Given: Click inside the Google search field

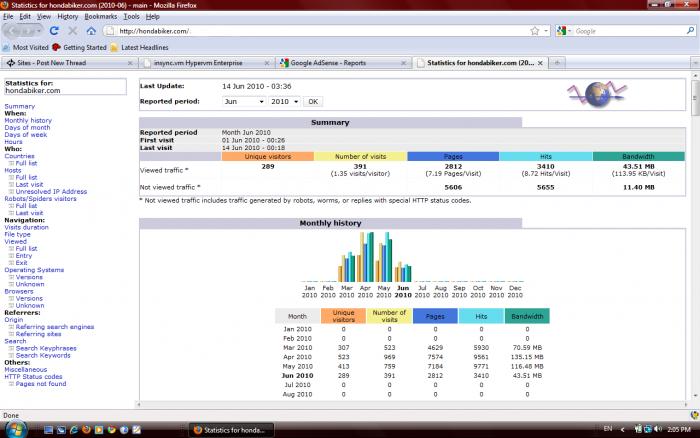Looking at the screenshot, I should coord(620,31).
